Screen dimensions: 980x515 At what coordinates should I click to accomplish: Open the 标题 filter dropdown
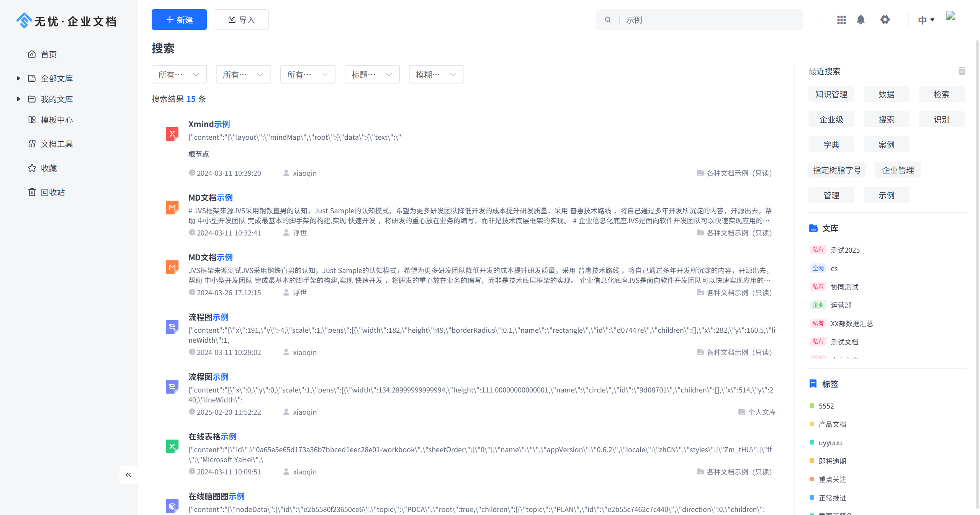coord(372,74)
